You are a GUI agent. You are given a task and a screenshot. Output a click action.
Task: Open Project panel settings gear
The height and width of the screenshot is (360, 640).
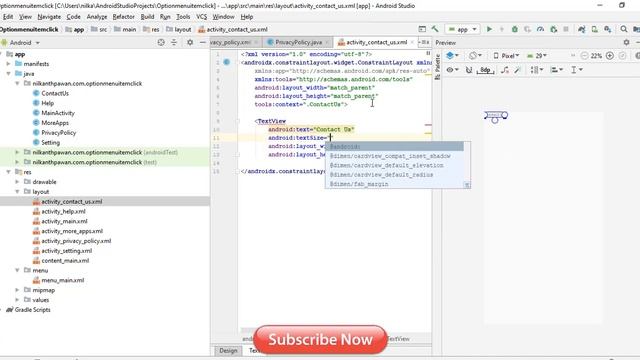(x=190, y=42)
